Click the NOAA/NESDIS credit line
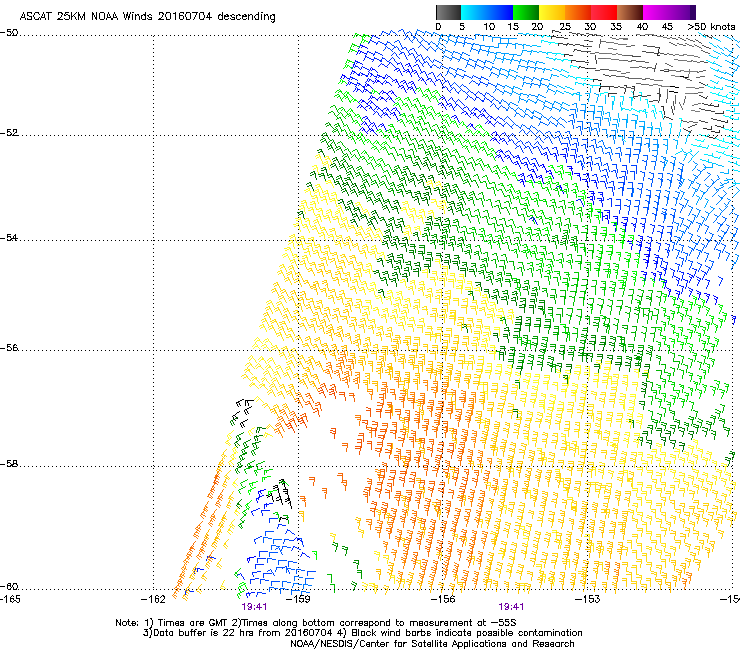Image resolution: width=740 pixels, height=650 pixels. tap(432, 644)
